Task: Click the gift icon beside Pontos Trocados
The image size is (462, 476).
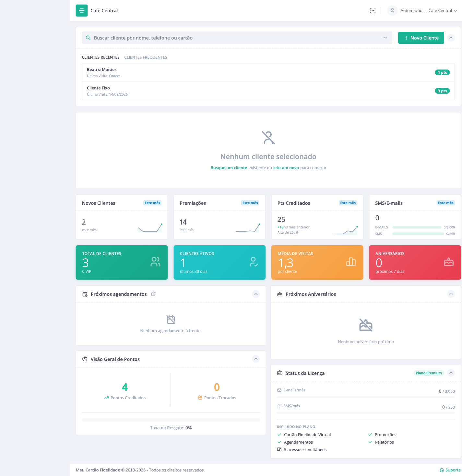Action: [x=200, y=398]
